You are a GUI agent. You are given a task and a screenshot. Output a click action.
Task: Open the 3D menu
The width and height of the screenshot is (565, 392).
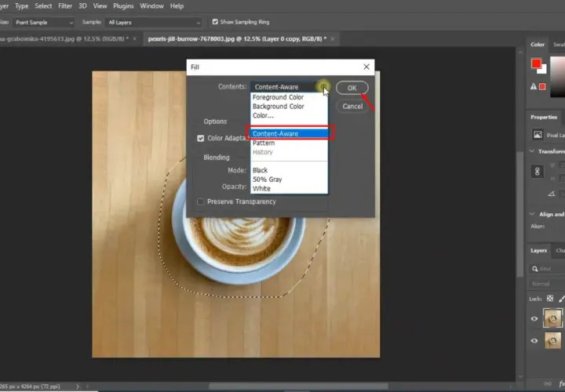pos(82,6)
